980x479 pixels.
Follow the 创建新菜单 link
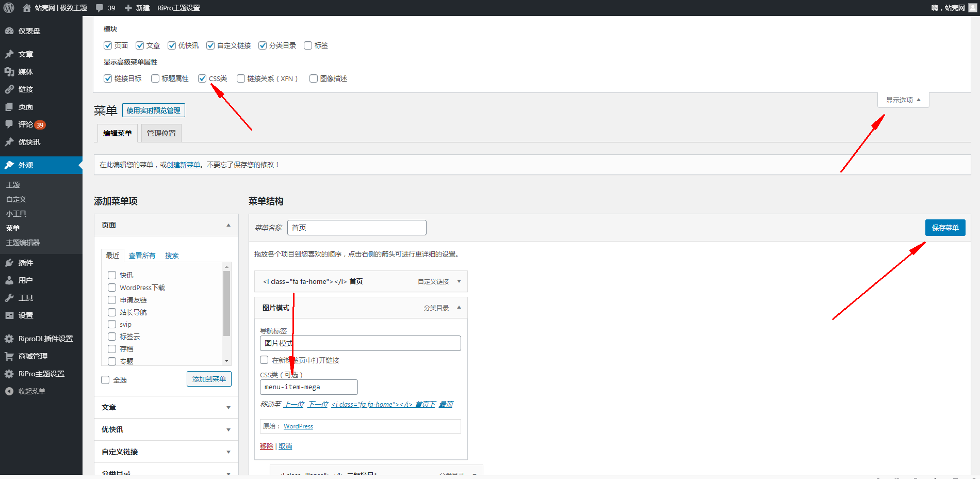coord(183,165)
